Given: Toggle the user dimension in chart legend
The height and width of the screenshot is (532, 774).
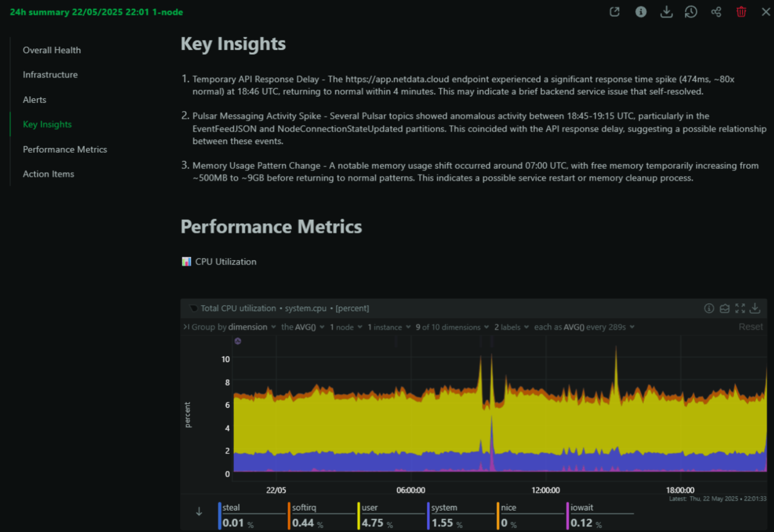Looking at the screenshot, I should pyautogui.click(x=370, y=508).
